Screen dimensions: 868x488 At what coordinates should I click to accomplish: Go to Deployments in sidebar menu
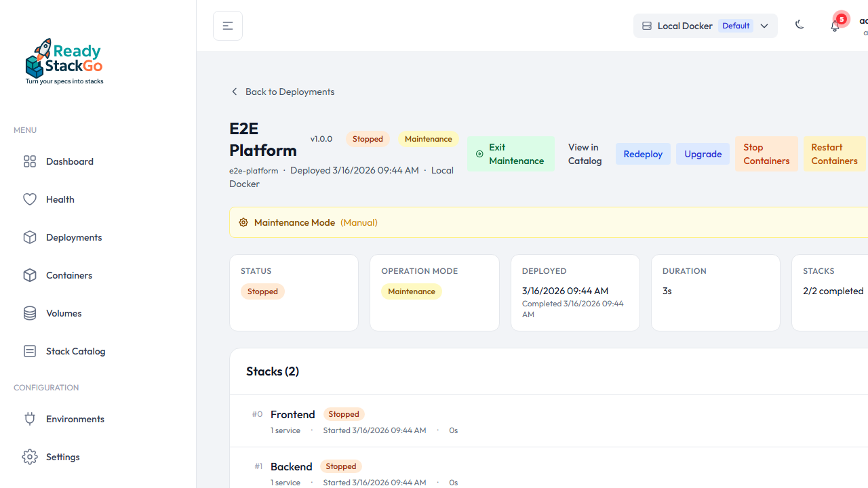[x=73, y=237]
